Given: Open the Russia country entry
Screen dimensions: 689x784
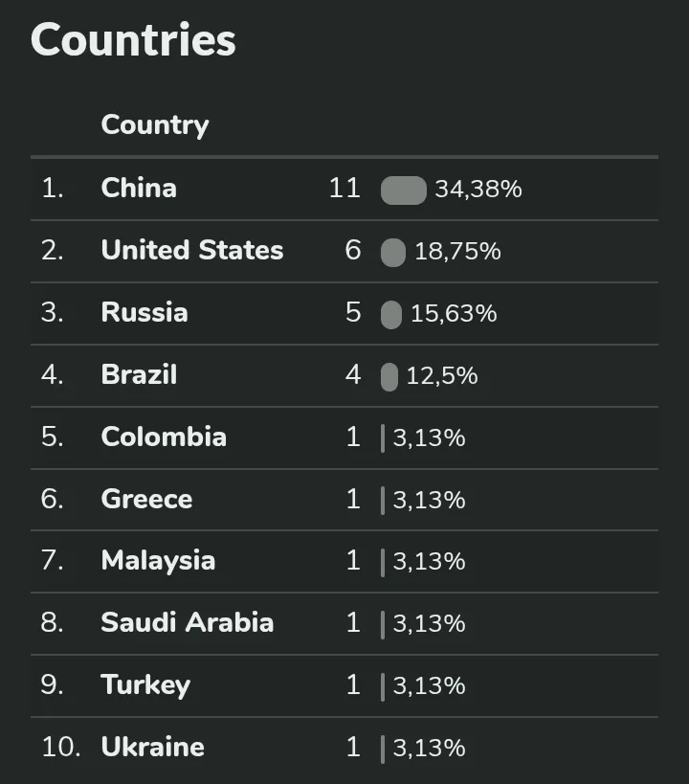Looking at the screenshot, I should pos(144,312).
